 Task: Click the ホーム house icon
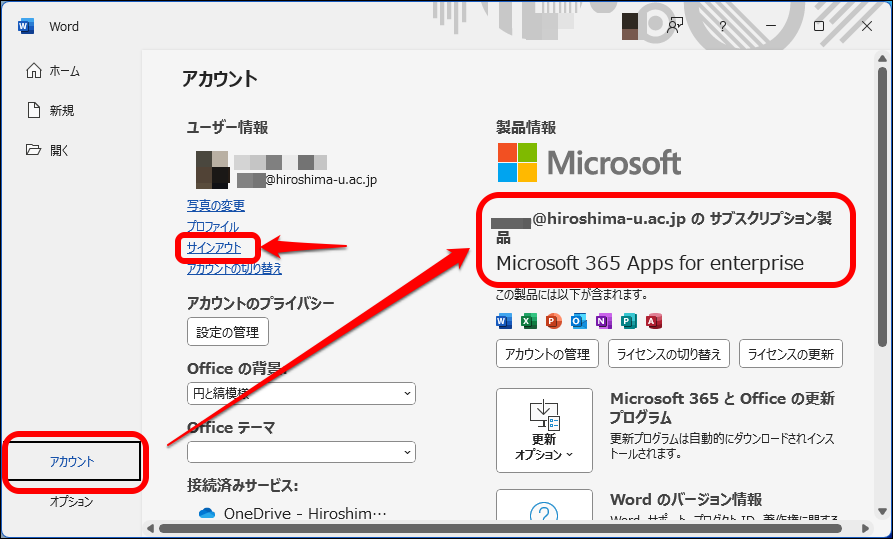(34, 71)
